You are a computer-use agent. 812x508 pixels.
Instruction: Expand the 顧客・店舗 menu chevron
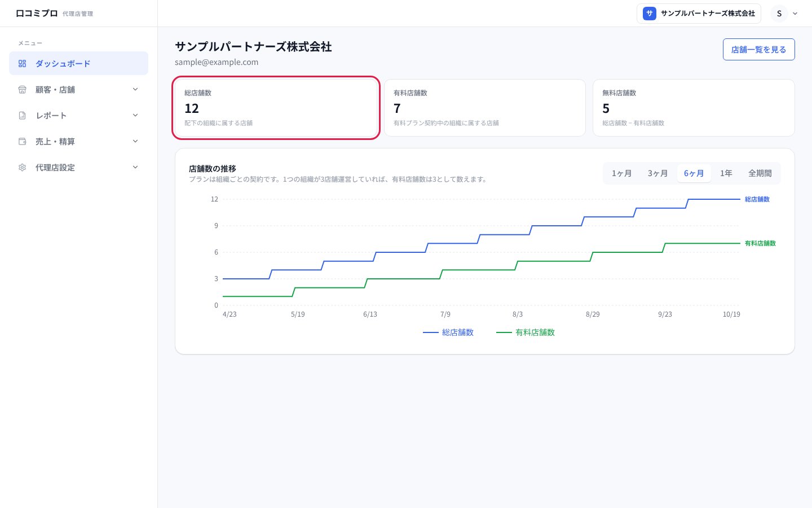135,89
